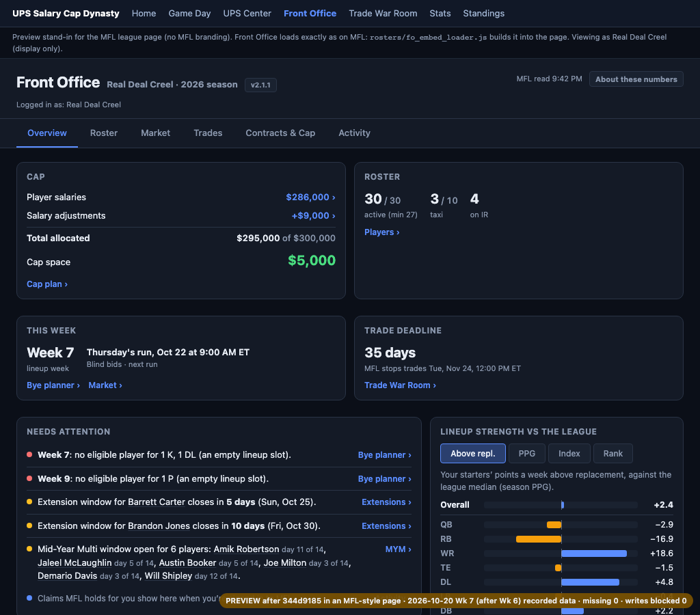Open the Players link in Roster card
700x615 pixels.
[x=381, y=232]
